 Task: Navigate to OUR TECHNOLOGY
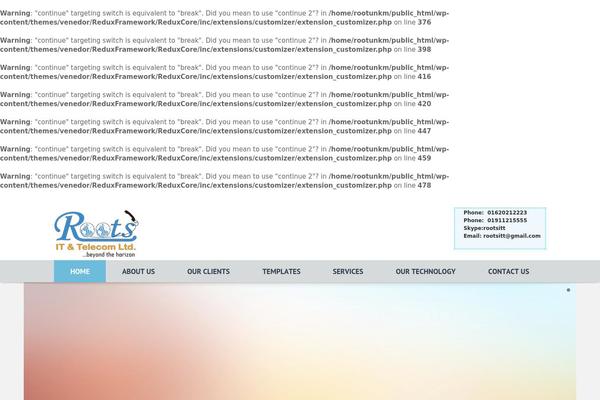tap(426, 271)
